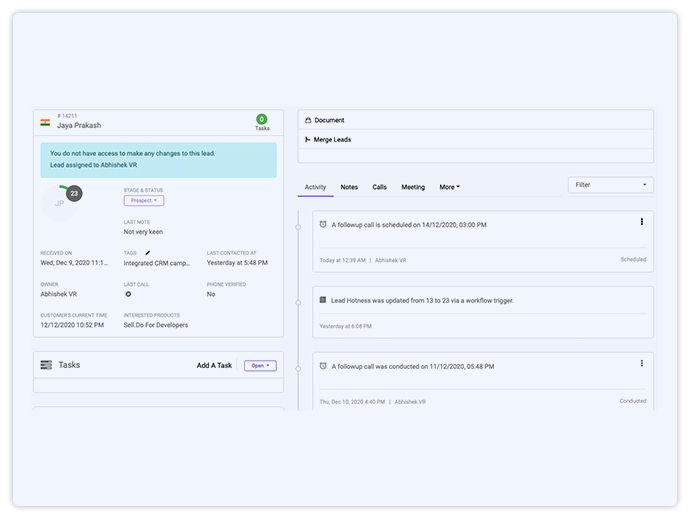Click Today at 12:39 AM timestamp

(x=342, y=260)
